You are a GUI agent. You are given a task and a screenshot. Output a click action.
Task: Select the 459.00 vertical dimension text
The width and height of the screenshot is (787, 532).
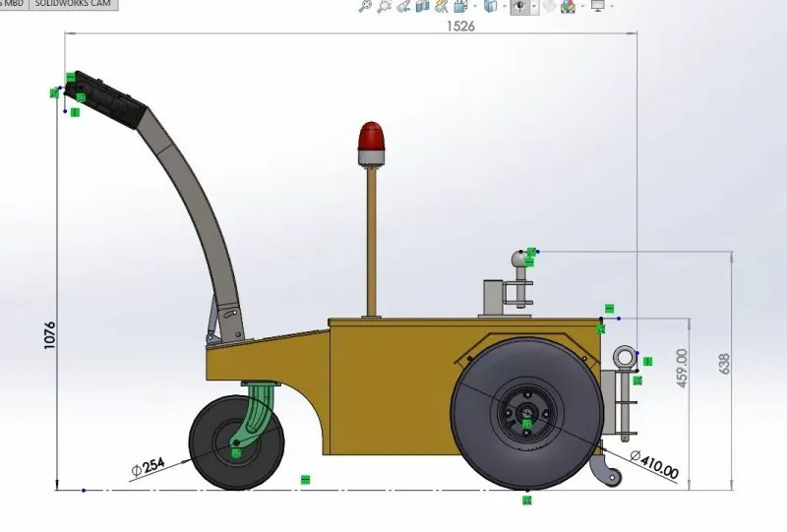point(683,368)
